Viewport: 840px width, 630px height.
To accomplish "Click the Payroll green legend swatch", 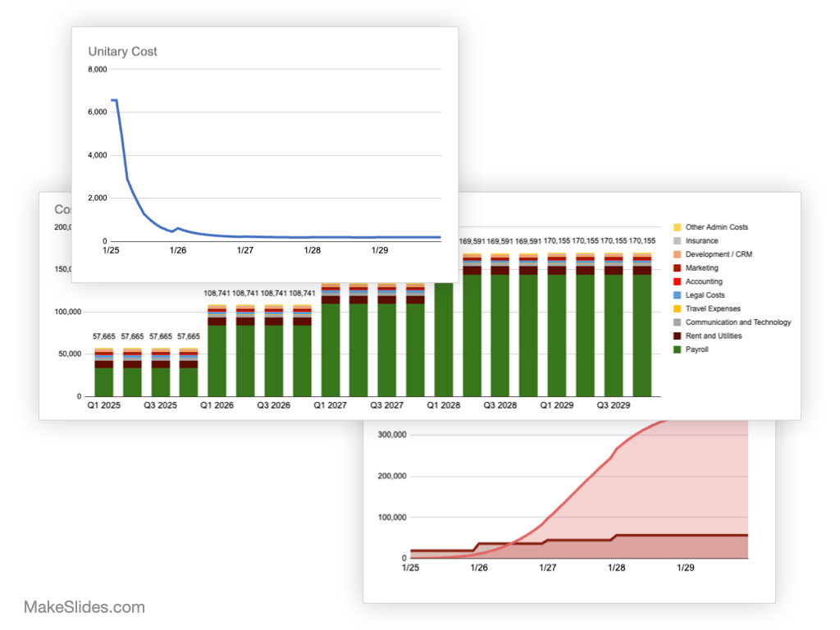I will pyautogui.click(x=677, y=350).
